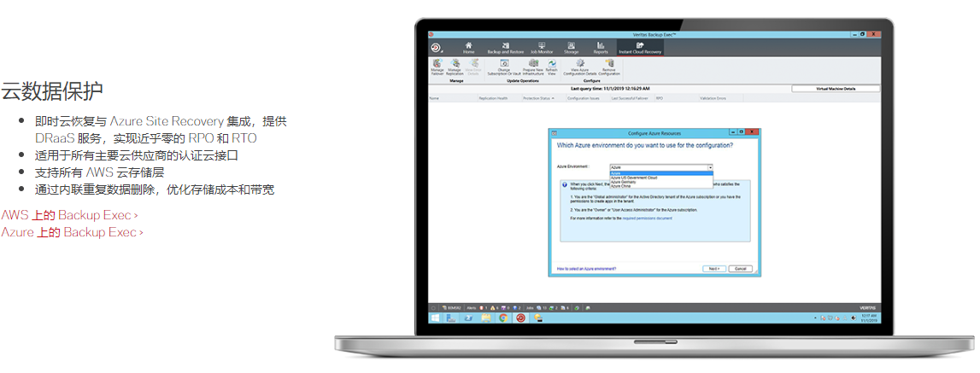Open the Azure 上的 Backup Exec link
The width and height of the screenshot is (980, 373).
pyautogui.click(x=72, y=232)
